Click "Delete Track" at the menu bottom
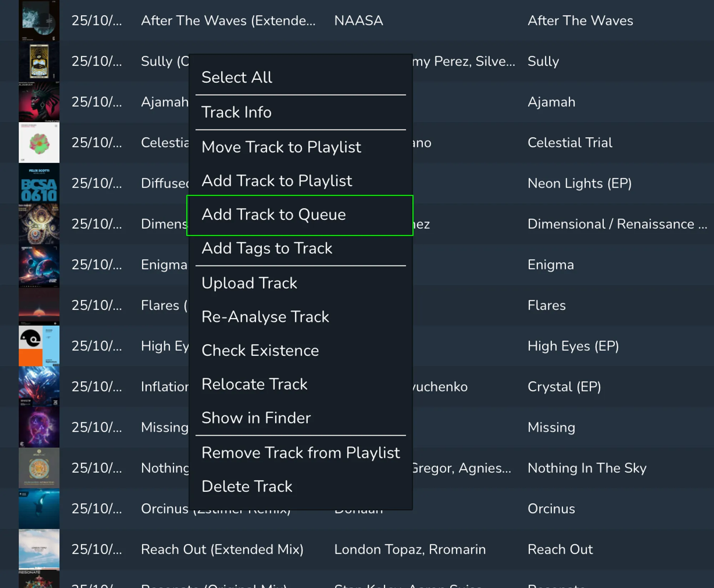 coord(247,486)
